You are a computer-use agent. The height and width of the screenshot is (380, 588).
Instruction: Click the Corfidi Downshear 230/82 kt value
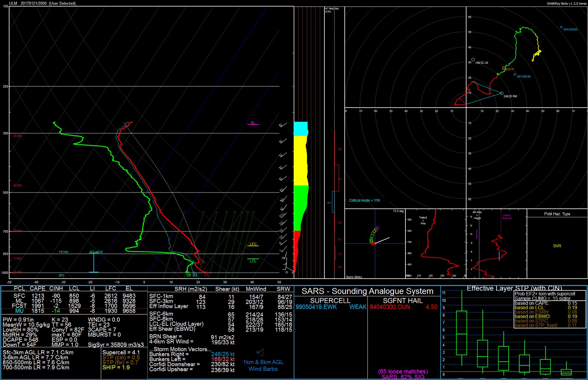pos(223,364)
